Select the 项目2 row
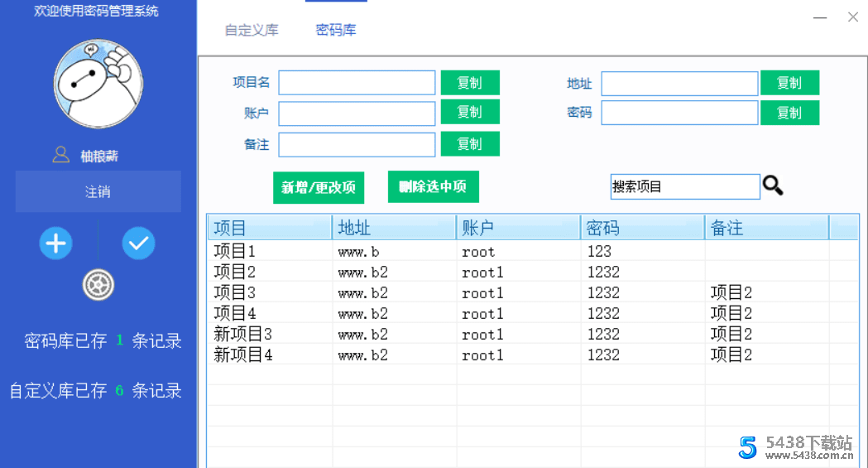The image size is (868, 468). 533,272
